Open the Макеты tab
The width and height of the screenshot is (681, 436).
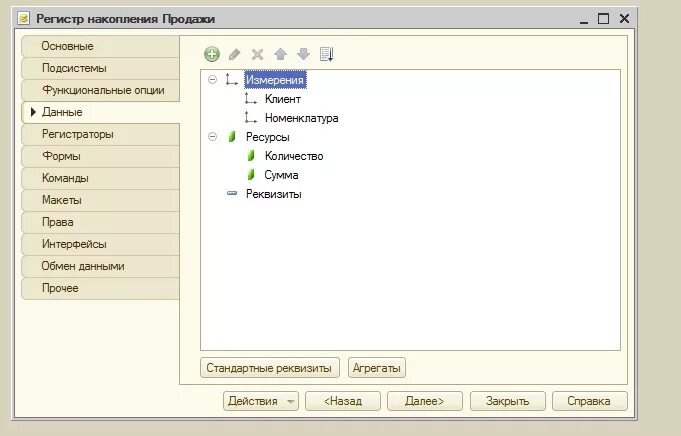pyautogui.click(x=100, y=200)
